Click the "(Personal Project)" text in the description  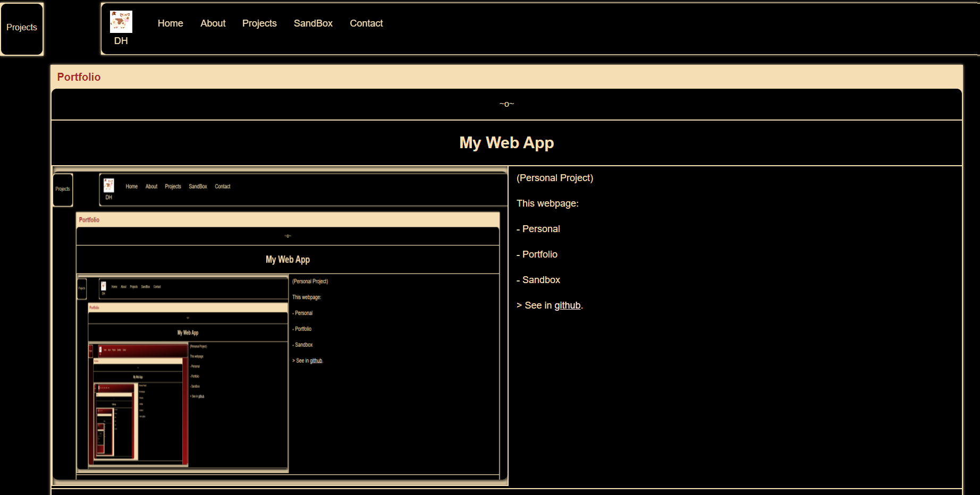tap(555, 178)
